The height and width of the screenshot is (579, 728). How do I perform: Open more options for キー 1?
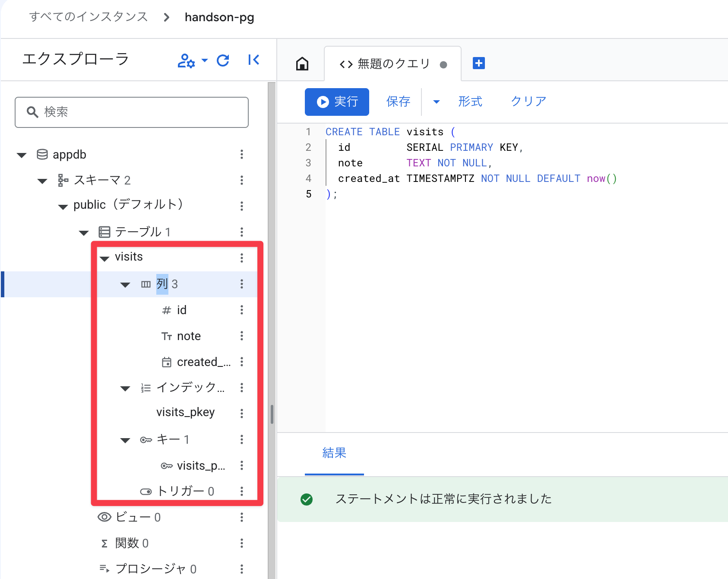[x=242, y=439]
